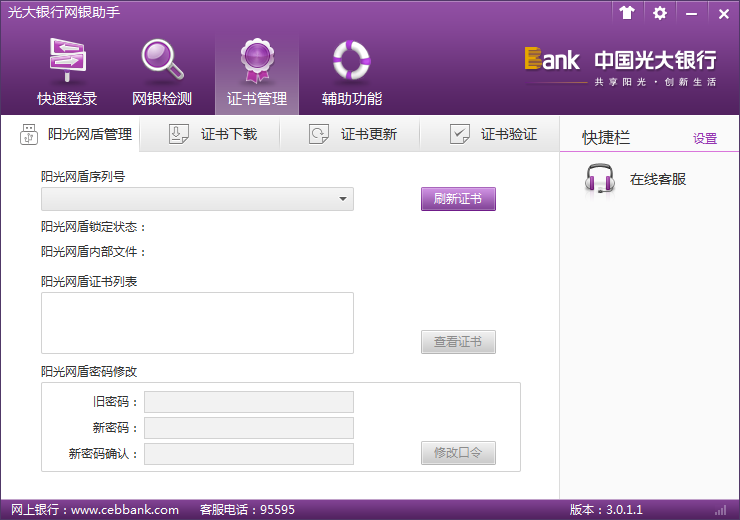Click the skin shirt icon in title bar
This screenshot has height=520, width=740.
pos(627,13)
